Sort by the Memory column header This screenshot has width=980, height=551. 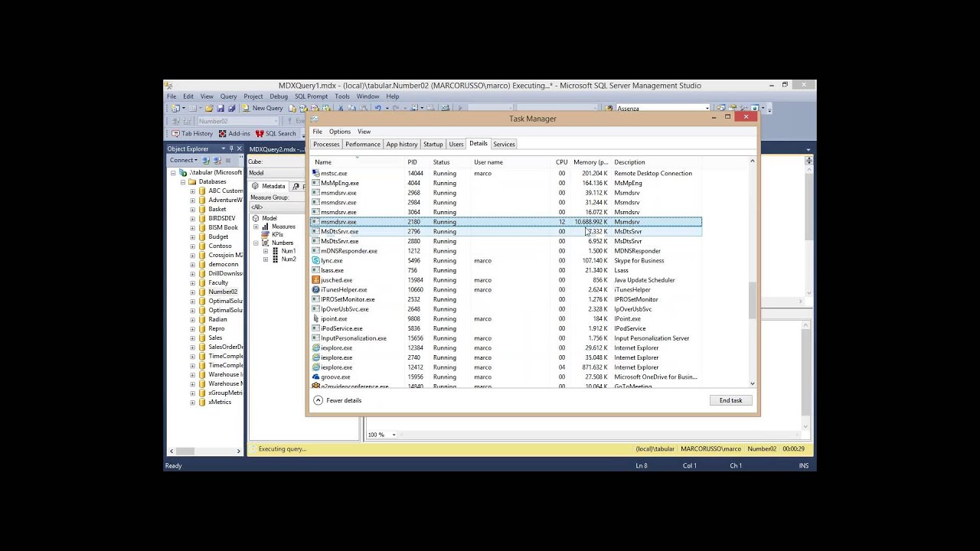point(591,162)
